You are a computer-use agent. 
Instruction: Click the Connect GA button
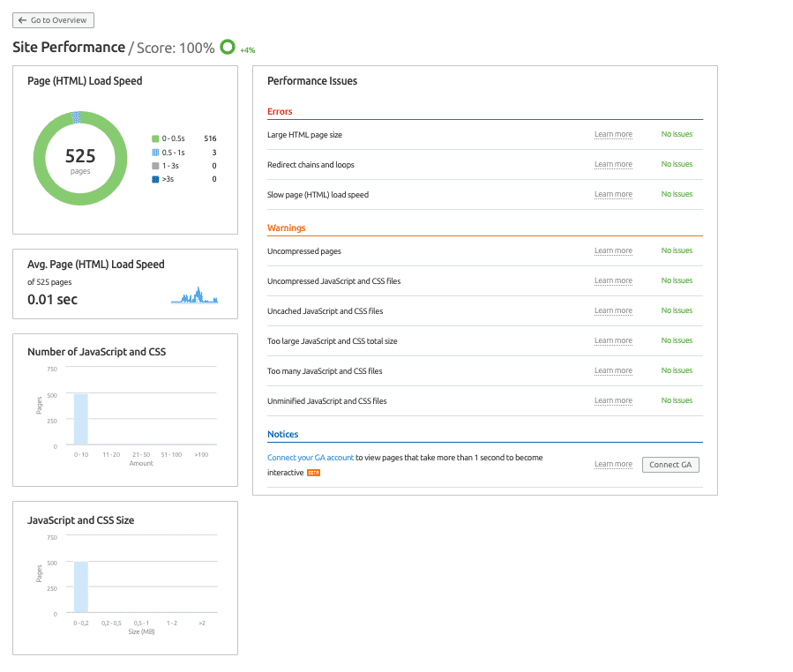(x=670, y=465)
